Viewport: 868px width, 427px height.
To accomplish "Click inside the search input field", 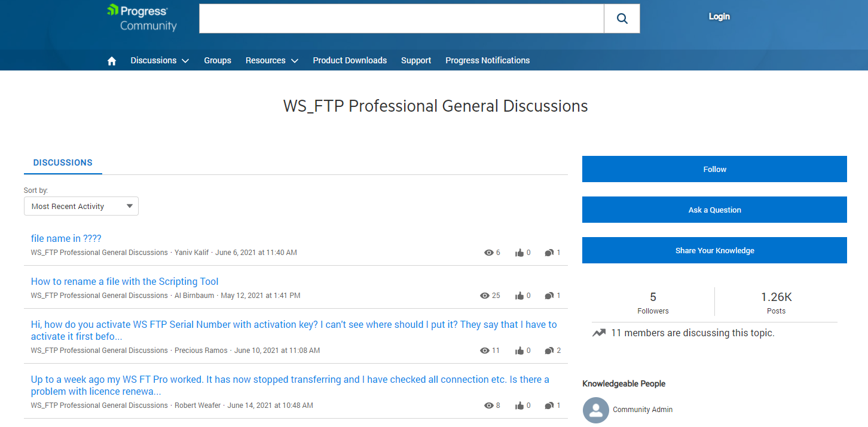I will click(401, 18).
